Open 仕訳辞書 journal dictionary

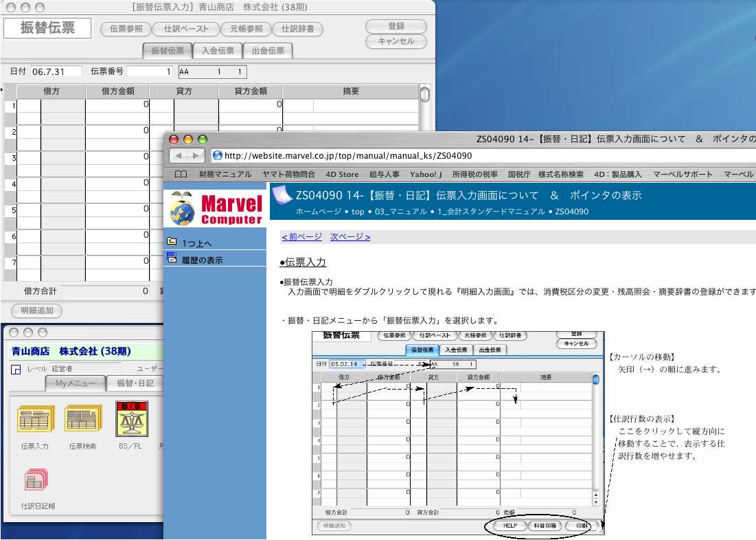298,29
